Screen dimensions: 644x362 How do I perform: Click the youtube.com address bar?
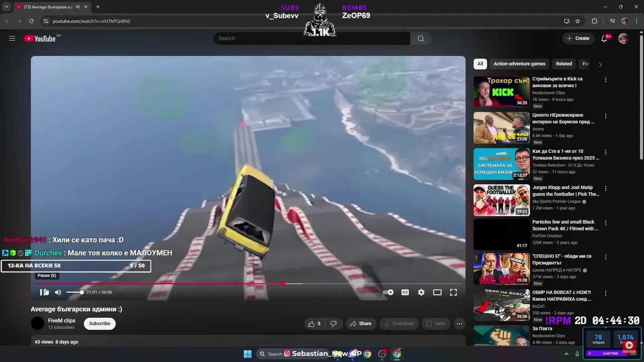click(302, 21)
